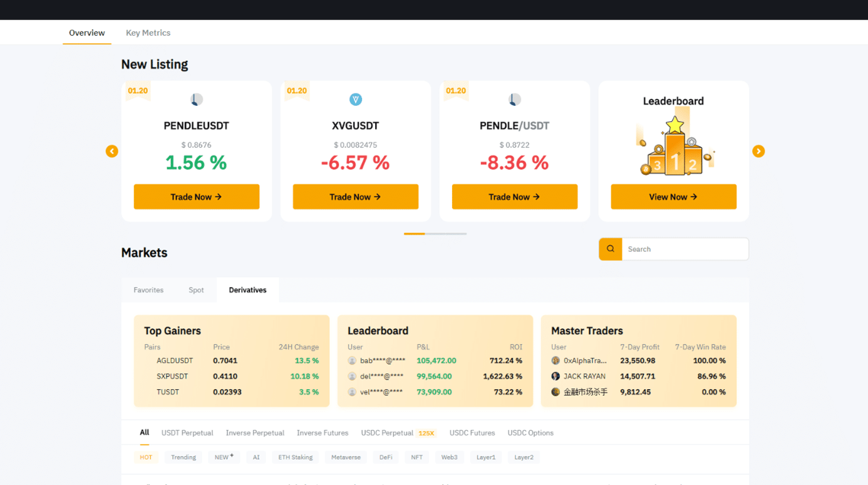Select the Derivatives markets tab
Image resolution: width=868 pixels, height=485 pixels.
pos(247,290)
